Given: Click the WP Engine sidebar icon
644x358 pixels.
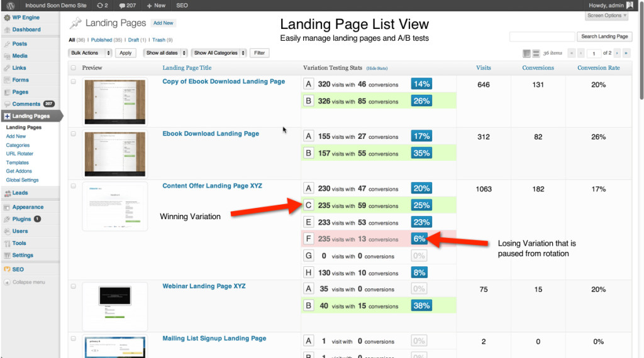Looking at the screenshot, I should pos(7,18).
